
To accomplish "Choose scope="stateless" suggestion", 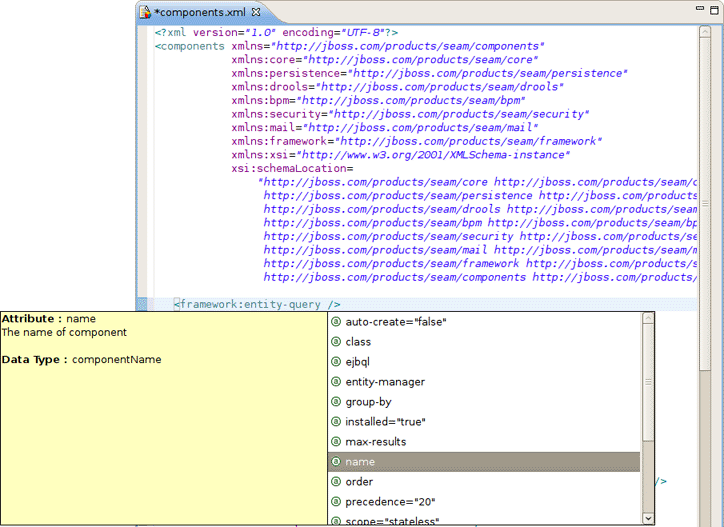I will [x=484, y=520].
